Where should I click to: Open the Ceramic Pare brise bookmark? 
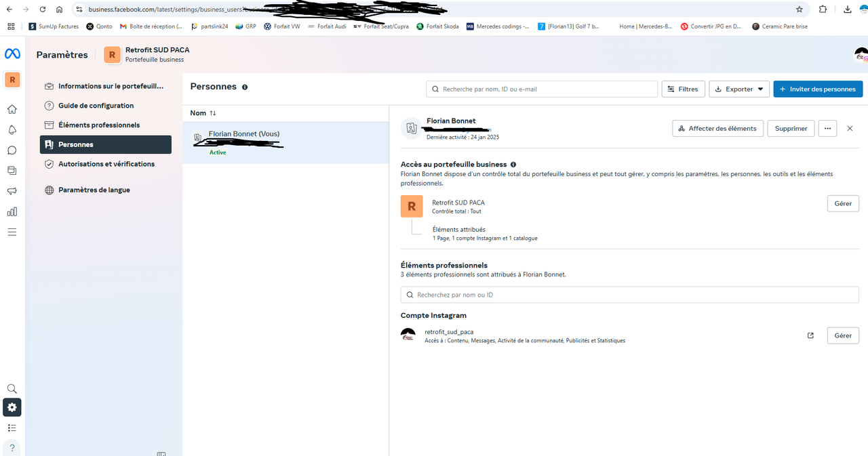[779, 26]
